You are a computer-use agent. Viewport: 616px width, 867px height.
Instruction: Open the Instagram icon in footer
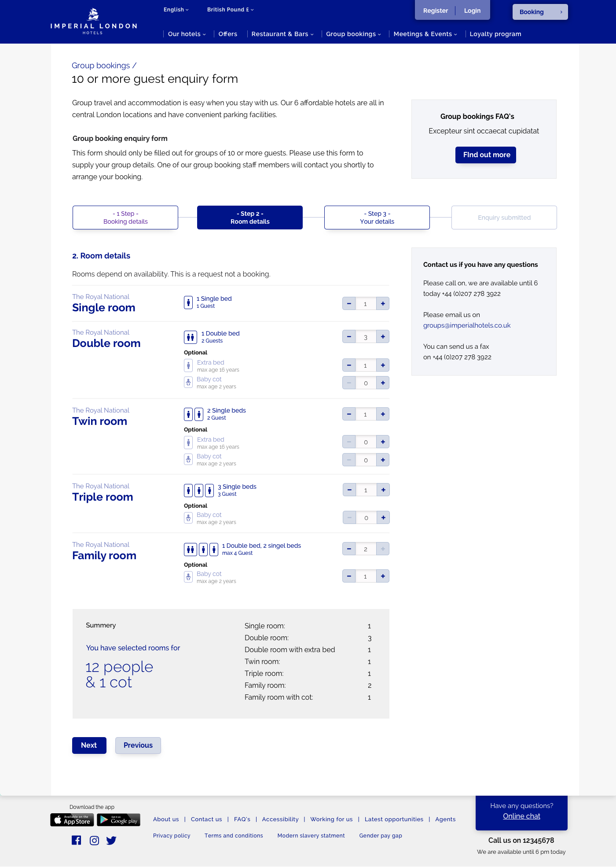[94, 840]
